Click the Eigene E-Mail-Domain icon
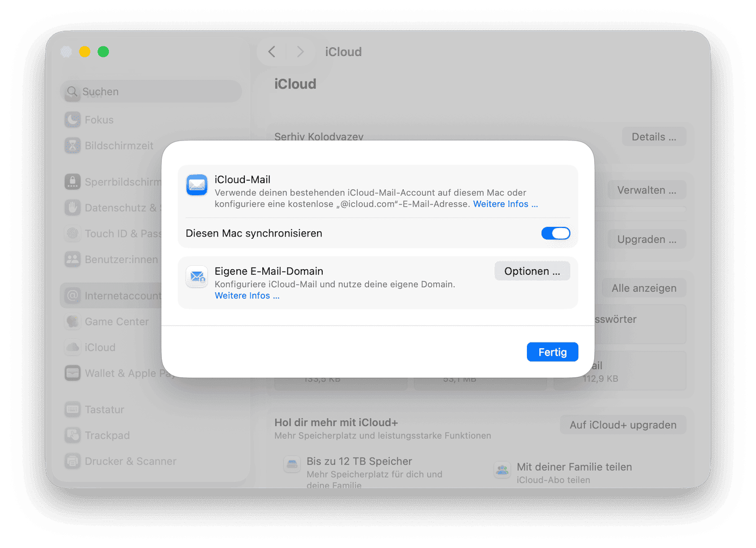This screenshot has height=548, width=756. point(197,277)
